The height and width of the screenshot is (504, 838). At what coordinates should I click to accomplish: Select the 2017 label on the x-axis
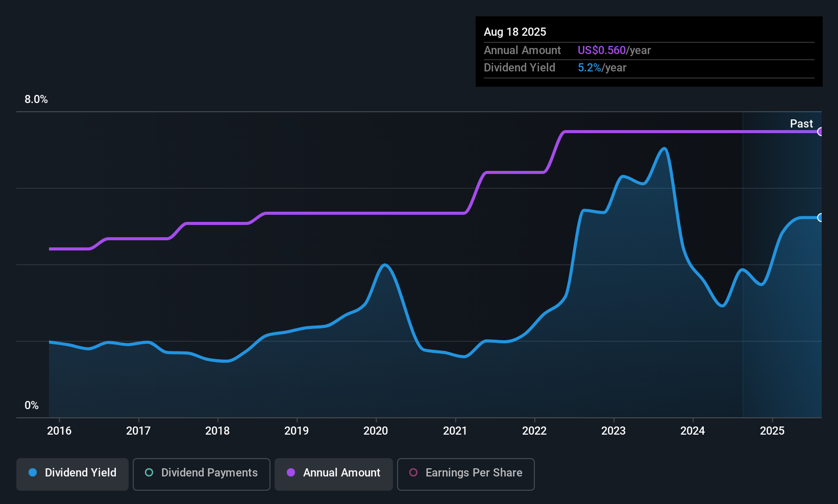point(138,431)
